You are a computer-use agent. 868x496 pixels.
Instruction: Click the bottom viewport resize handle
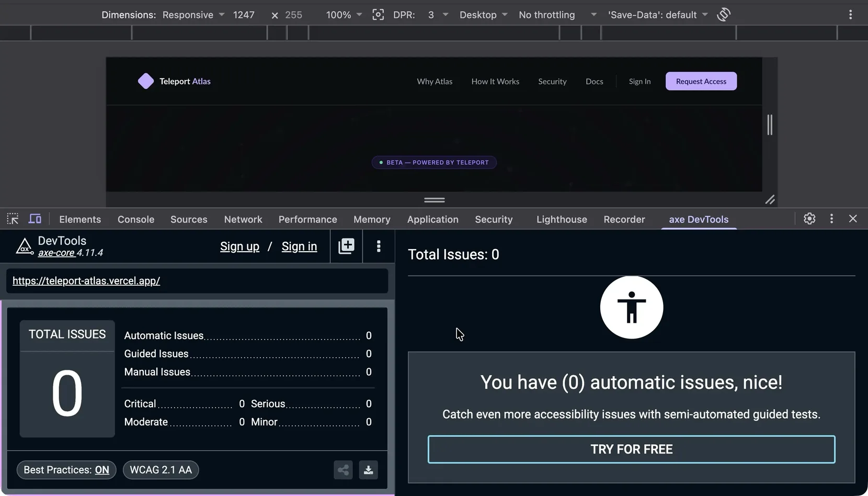[434, 200]
